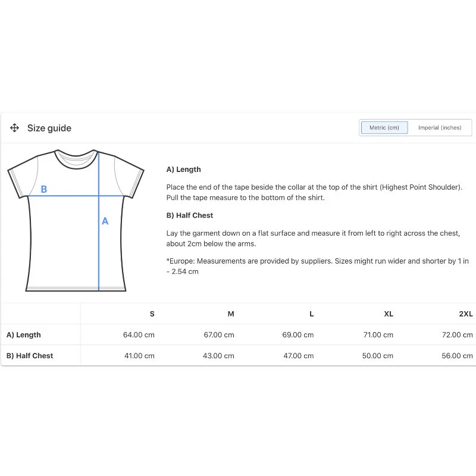Image resolution: width=476 pixels, height=476 pixels.
Task: Select the L size column header
Action: pos(311,314)
